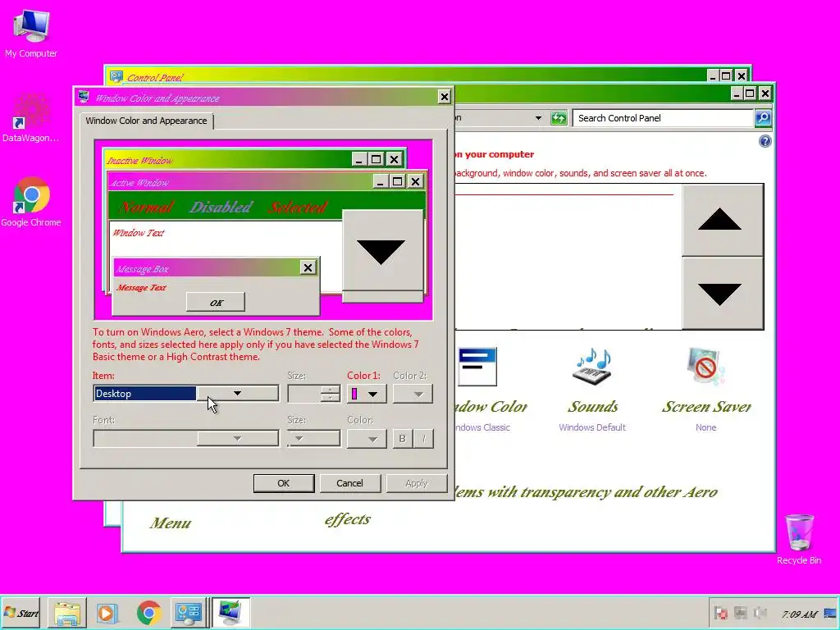Click Cancel in the appearance dialog
Image resolution: width=840 pixels, height=630 pixels.
pos(349,483)
